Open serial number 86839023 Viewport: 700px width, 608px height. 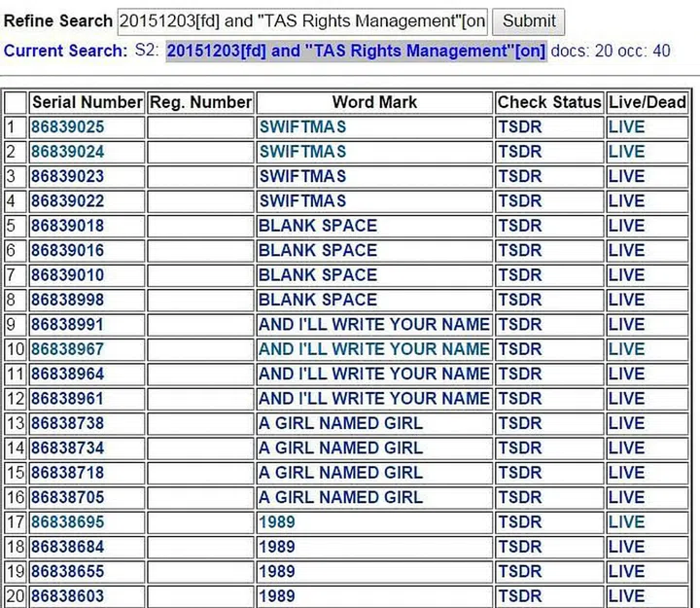click(x=67, y=176)
